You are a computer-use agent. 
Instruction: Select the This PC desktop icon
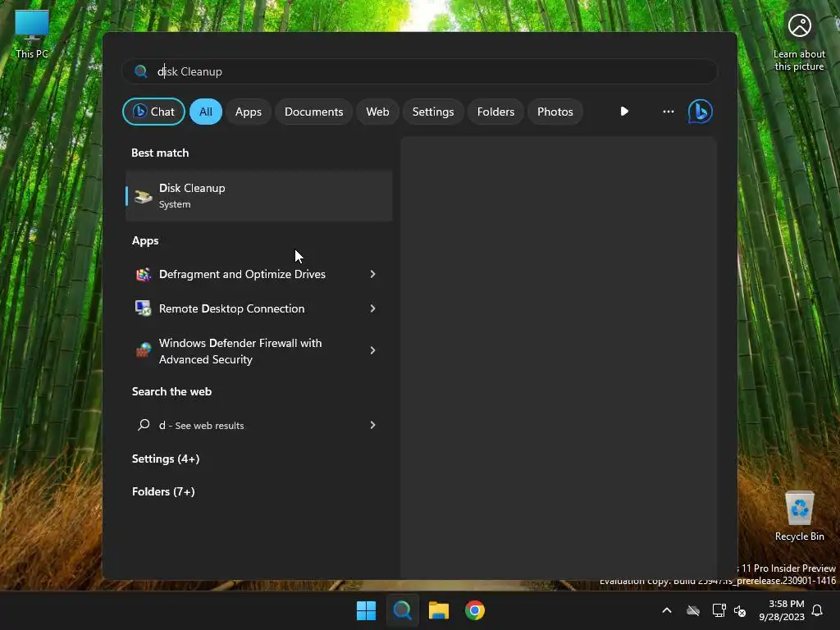tap(32, 34)
